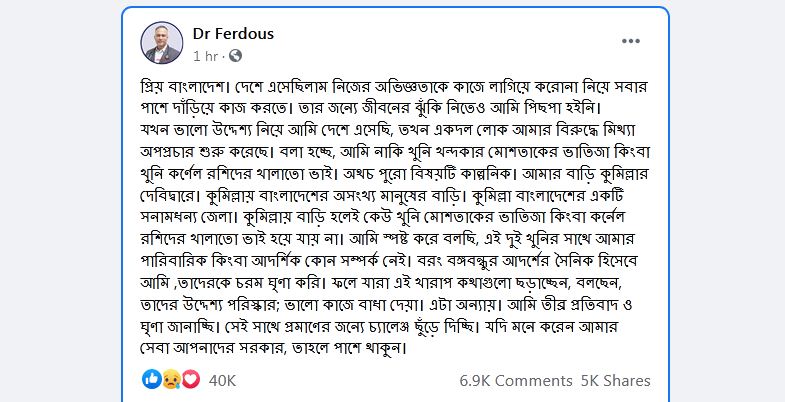The height and width of the screenshot is (402, 785).
Task: Show the 5K Shares list
Action: (615, 380)
